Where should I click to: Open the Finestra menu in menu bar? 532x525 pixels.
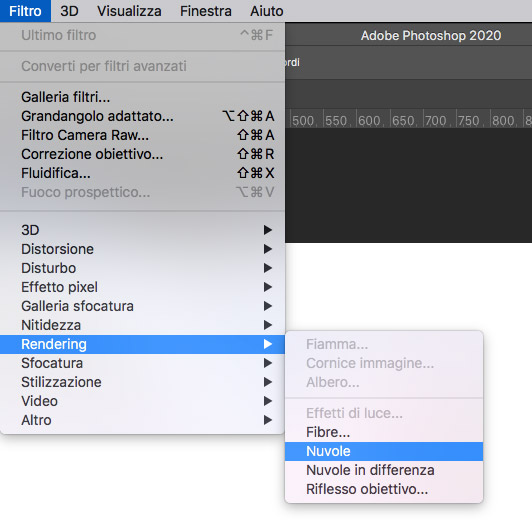[x=206, y=11]
